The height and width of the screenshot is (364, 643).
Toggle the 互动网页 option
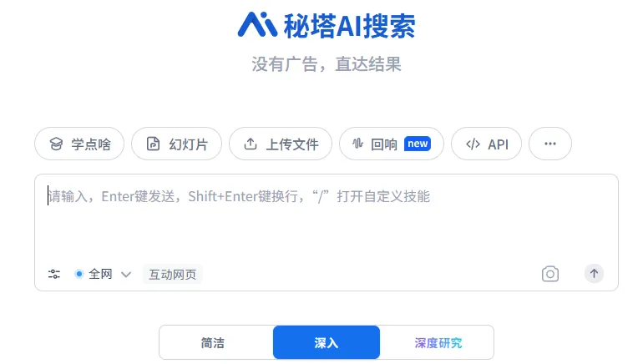click(x=173, y=274)
